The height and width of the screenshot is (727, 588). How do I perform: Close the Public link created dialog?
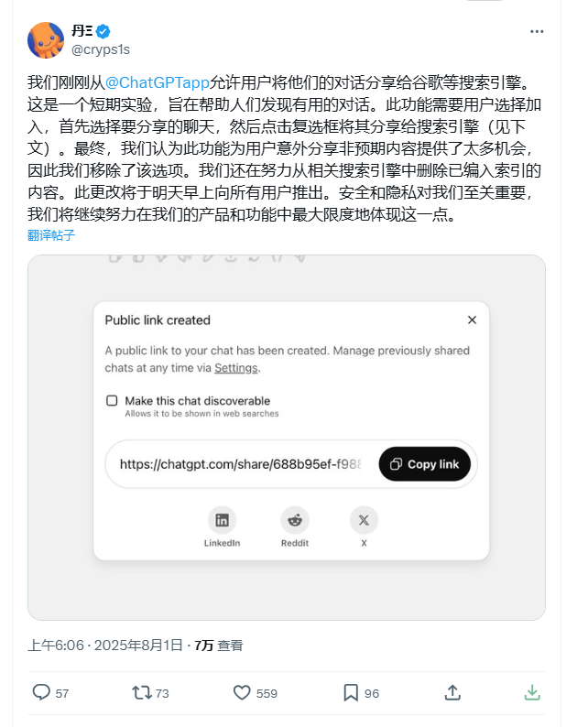tap(472, 320)
